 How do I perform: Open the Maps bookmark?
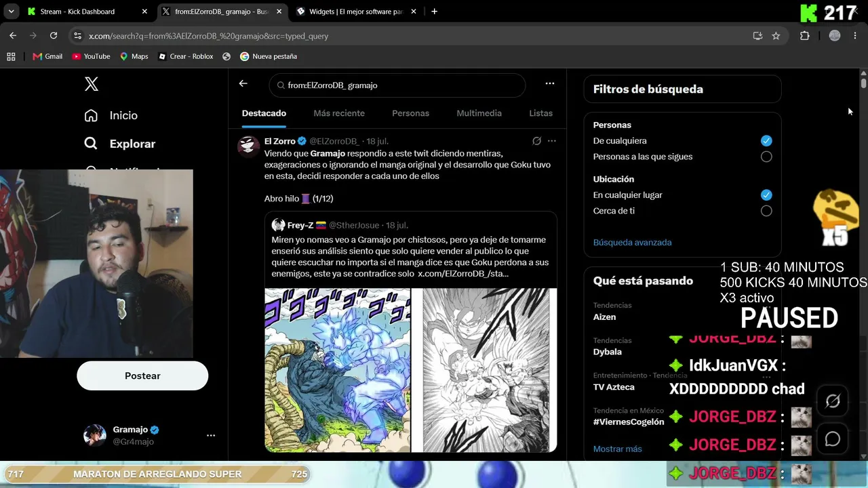(134, 56)
